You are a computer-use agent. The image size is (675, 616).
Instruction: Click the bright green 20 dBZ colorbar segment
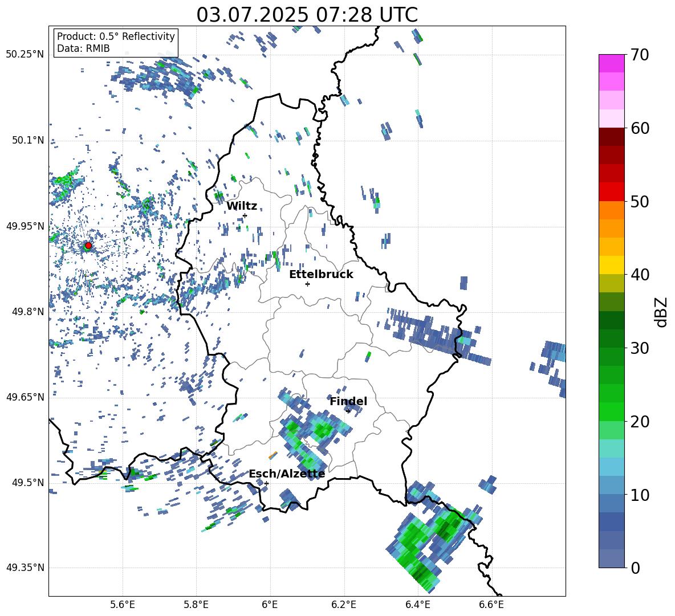point(611,411)
